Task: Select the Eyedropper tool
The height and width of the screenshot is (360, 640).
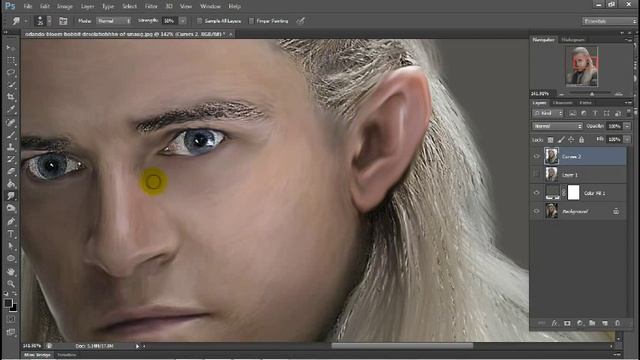Action: click(11, 109)
